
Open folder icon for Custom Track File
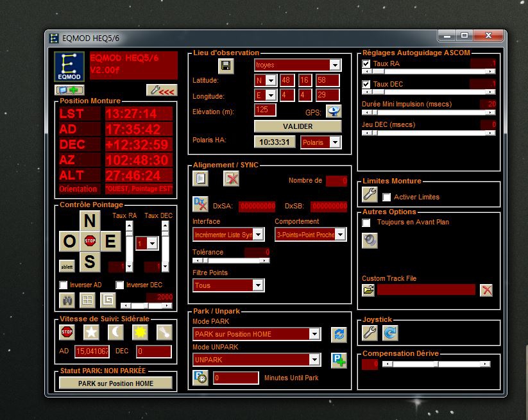[x=368, y=290]
